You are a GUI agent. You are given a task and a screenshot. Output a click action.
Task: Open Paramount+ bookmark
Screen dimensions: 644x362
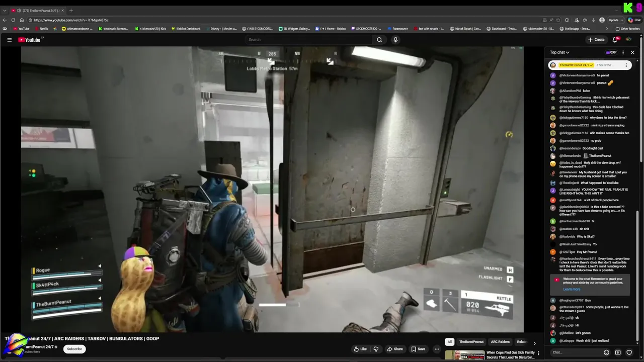397,29
